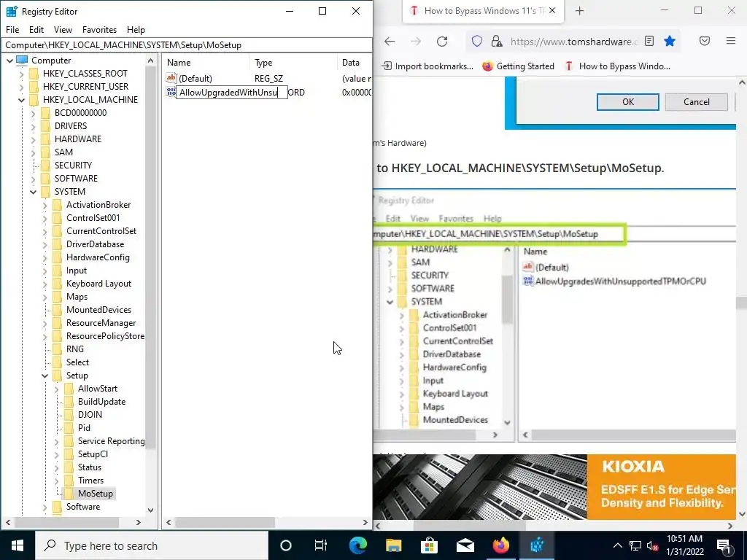The height and width of the screenshot is (560, 747).
Task: Select the Timers key
Action: point(90,481)
